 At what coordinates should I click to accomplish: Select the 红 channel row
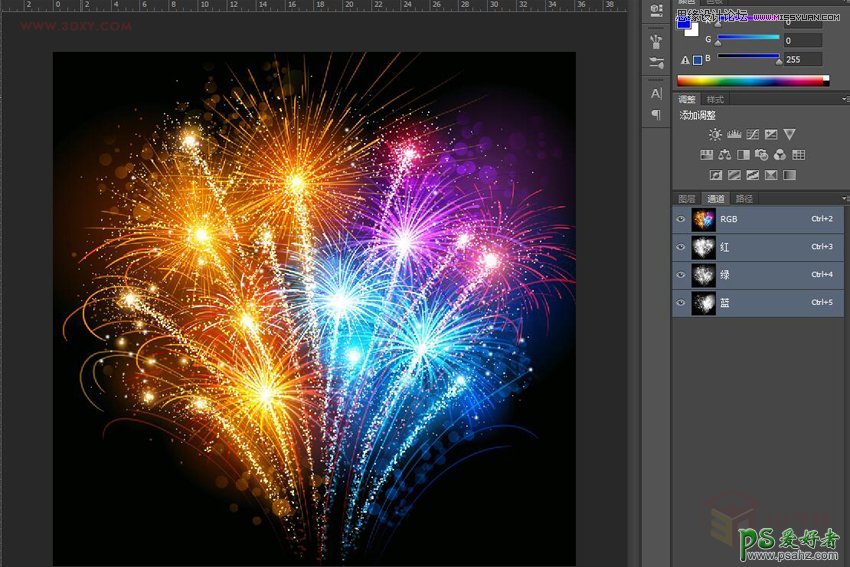point(758,247)
